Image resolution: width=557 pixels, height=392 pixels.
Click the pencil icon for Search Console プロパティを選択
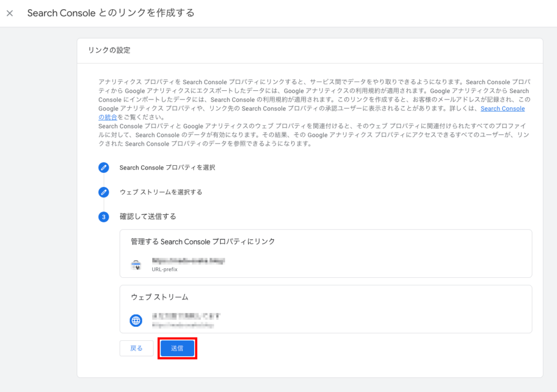(104, 167)
